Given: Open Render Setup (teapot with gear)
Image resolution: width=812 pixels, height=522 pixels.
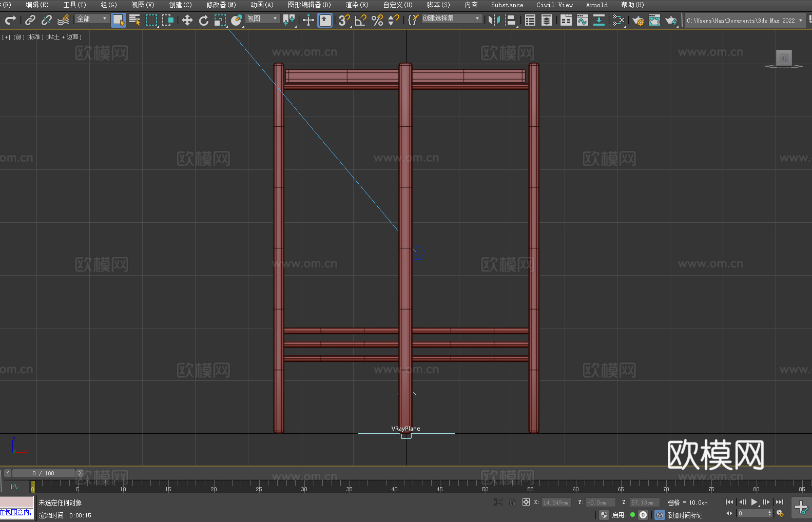Looking at the screenshot, I should [x=638, y=20].
